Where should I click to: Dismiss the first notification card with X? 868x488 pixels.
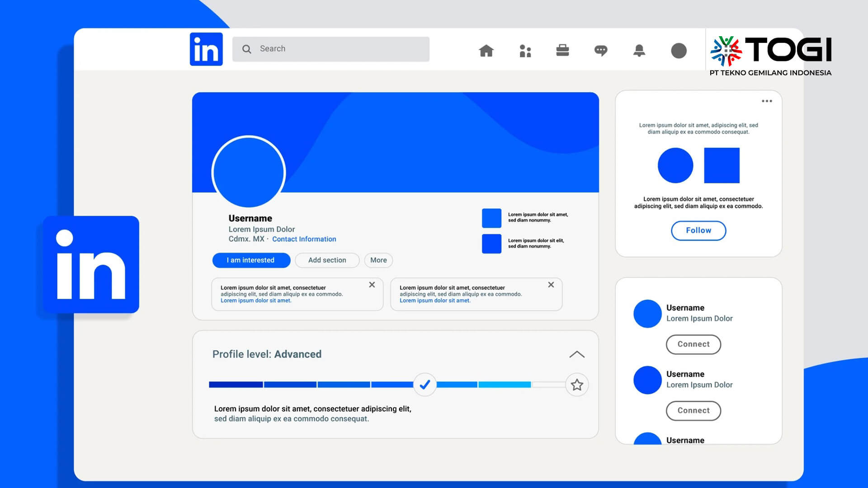372,285
